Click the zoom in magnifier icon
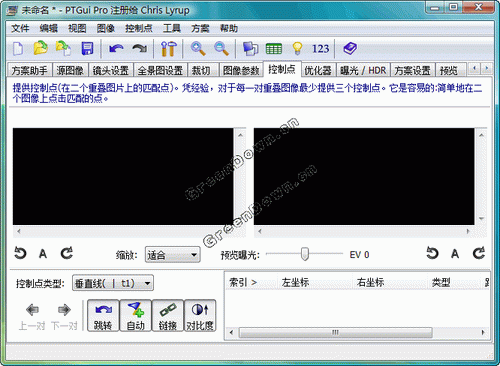Viewport: 500px width, 366px height. (198, 49)
